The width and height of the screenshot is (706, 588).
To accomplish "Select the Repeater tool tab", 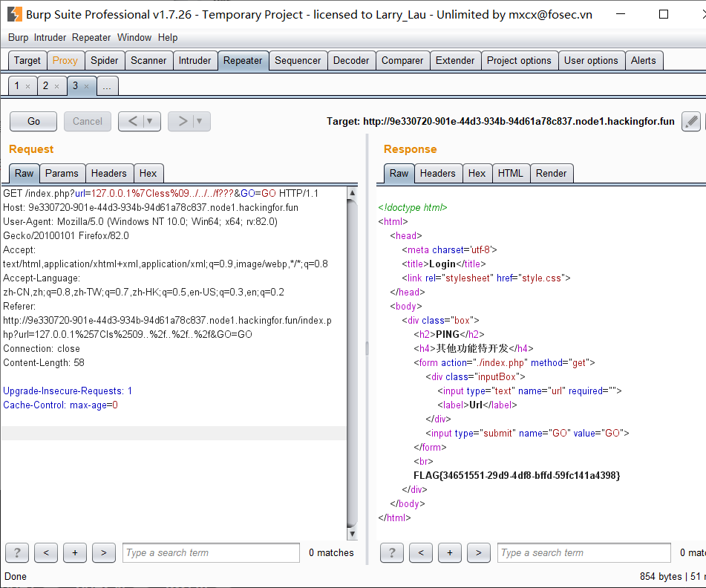I will point(243,60).
